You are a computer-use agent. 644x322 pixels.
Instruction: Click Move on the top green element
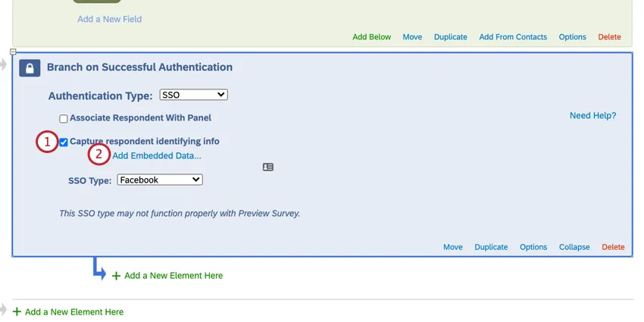click(x=412, y=37)
